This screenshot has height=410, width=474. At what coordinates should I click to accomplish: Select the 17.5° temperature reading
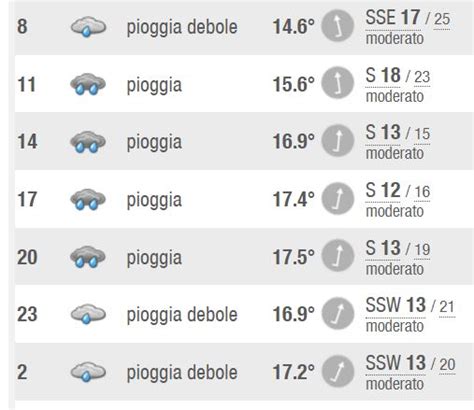pos(294,257)
